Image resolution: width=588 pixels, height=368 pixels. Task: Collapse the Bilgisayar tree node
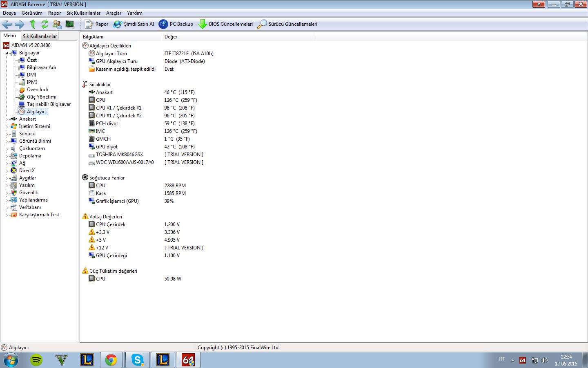pyautogui.click(x=7, y=53)
